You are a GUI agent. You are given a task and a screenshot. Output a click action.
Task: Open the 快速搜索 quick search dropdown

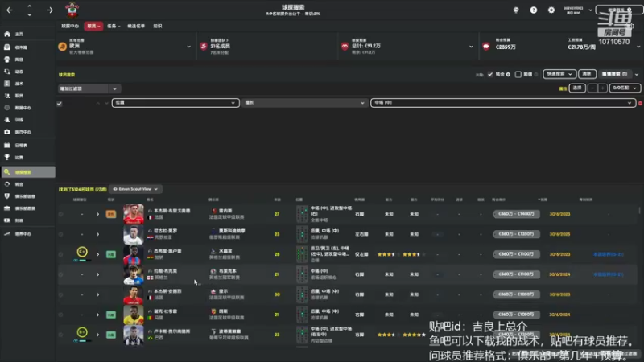559,74
